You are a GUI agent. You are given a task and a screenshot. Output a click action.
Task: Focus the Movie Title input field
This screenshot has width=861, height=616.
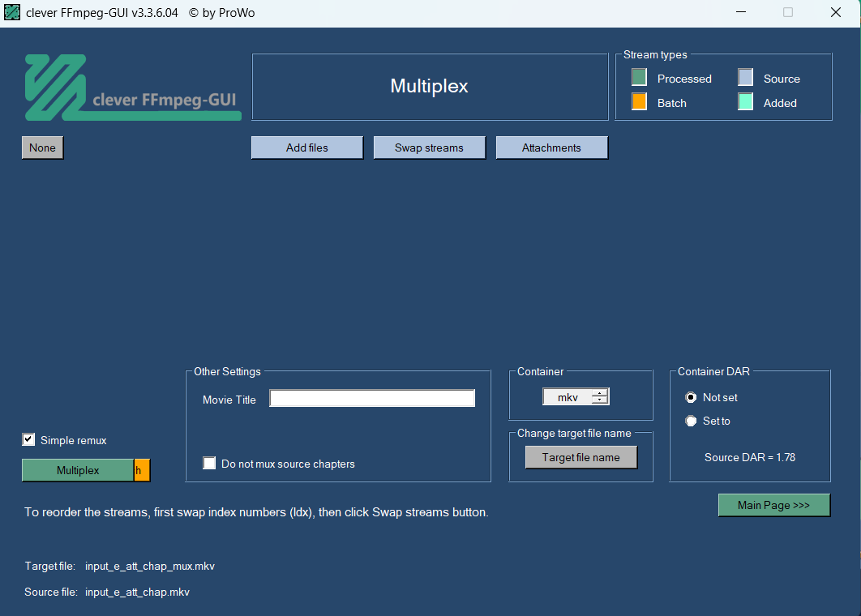click(x=372, y=398)
